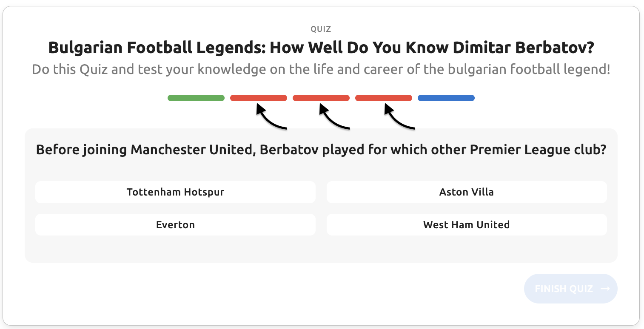Pick the Everton answer option
The image size is (644, 329).
click(175, 225)
